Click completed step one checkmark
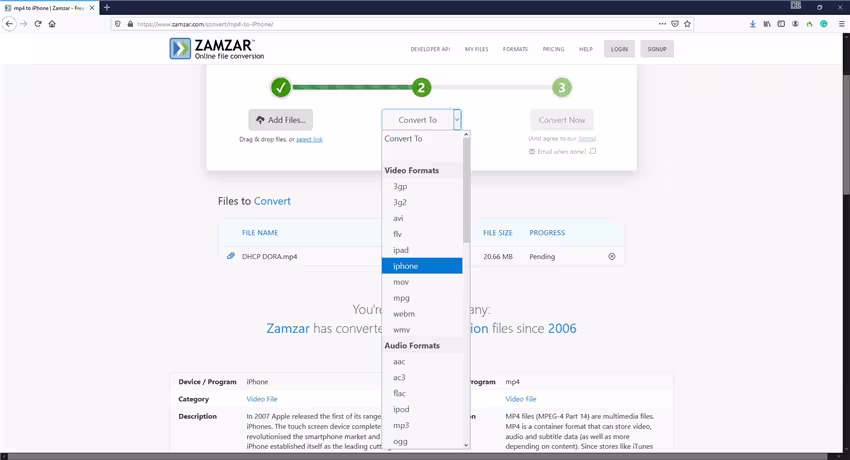The height and width of the screenshot is (460, 850). point(281,87)
